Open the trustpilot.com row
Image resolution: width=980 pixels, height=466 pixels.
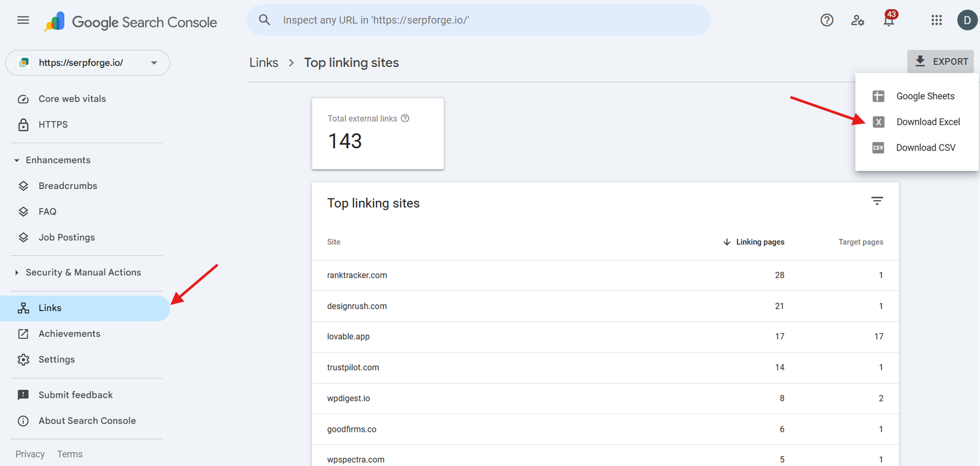605,368
